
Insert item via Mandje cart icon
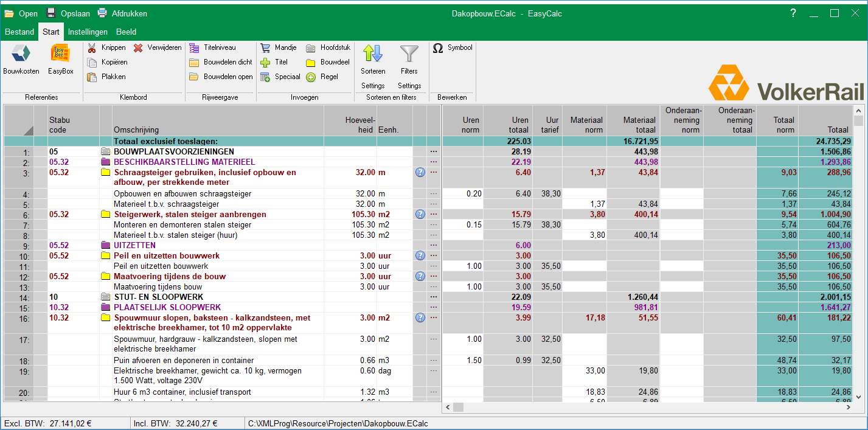click(265, 47)
